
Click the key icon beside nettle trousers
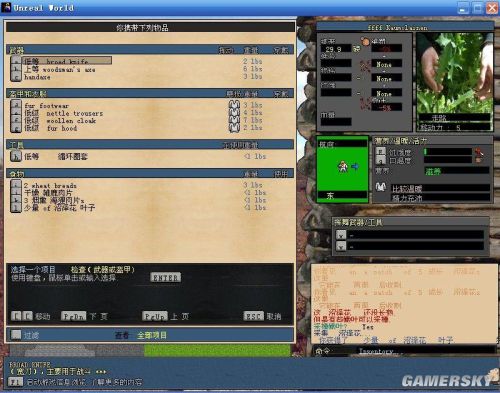pyautogui.click(x=16, y=113)
